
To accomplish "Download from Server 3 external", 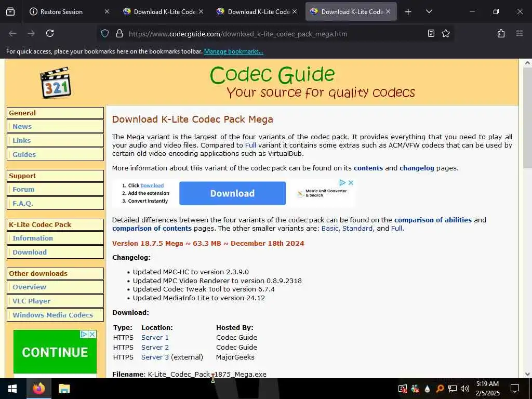I will click(x=155, y=357).
